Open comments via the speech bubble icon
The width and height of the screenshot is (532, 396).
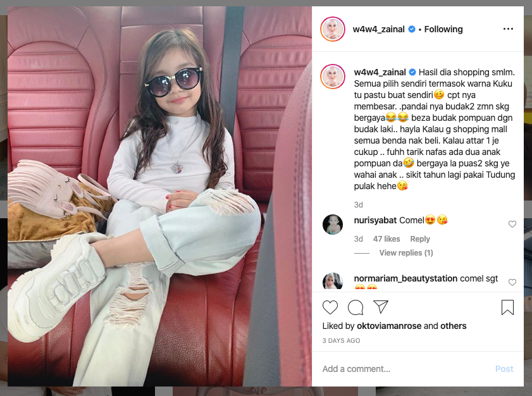click(356, 307)
